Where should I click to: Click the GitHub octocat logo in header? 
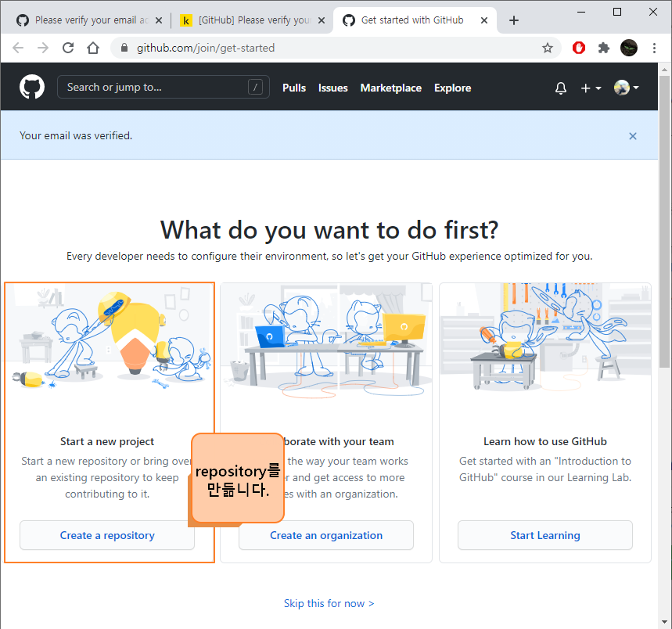32,88
